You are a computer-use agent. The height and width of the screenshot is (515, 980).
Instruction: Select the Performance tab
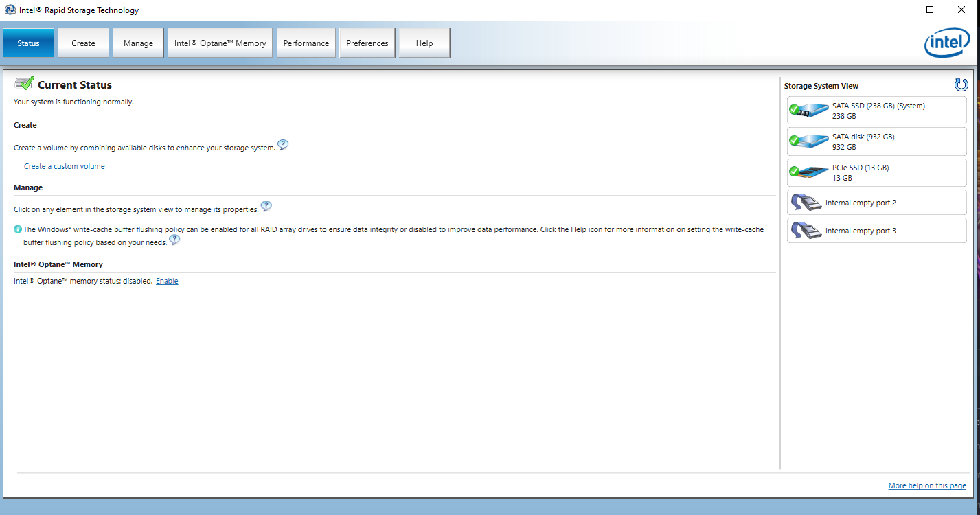tap(306, 43)
